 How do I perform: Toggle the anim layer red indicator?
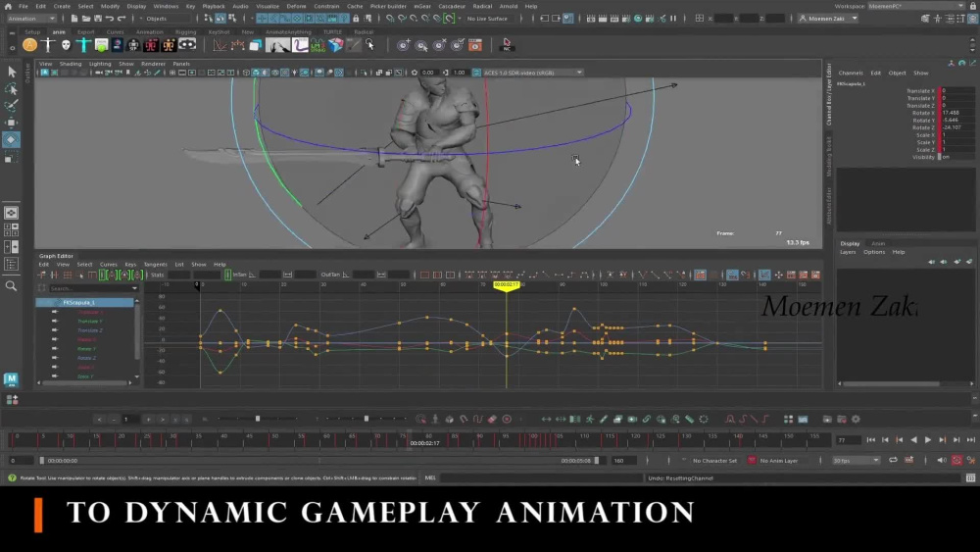[x=752, y=461]
